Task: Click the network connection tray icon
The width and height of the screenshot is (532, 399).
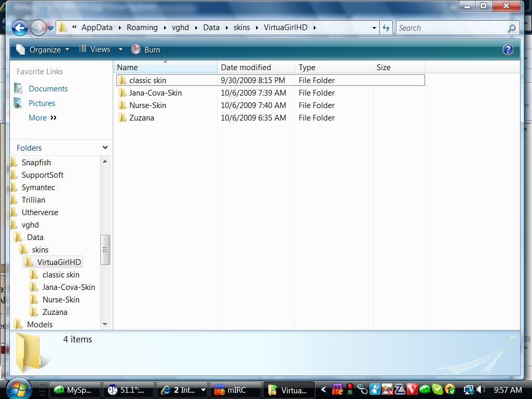Action: pos(469,390)
